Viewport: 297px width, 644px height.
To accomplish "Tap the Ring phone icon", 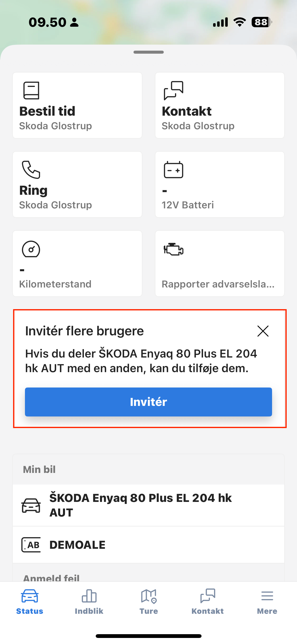I will pyautogui.click(x=31, y=170).
